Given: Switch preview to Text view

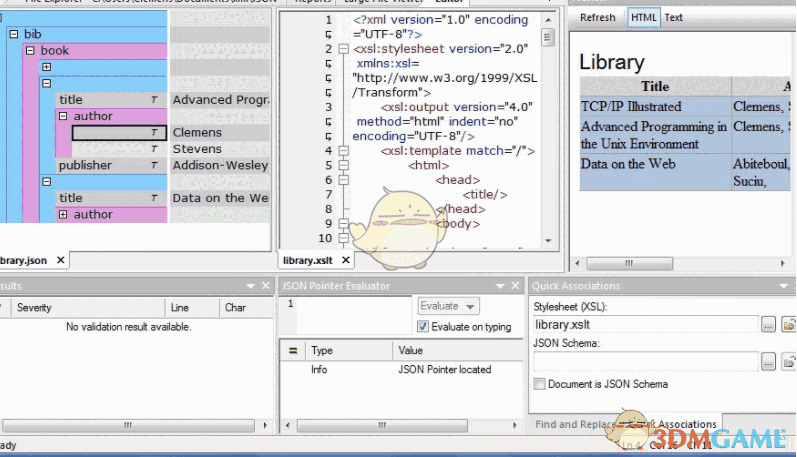Looking at the screenshot, I should (x=673, y=17).
